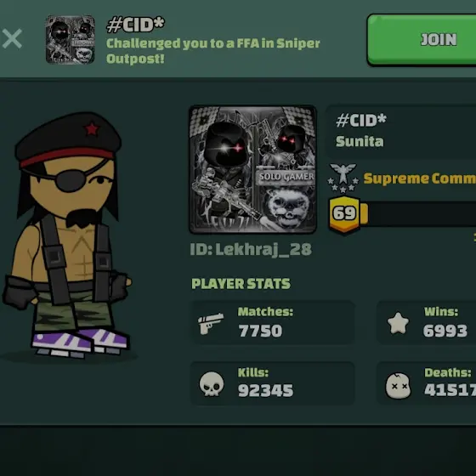
Task: Open challenger's small avatar thumbnail
Action: 70,40
